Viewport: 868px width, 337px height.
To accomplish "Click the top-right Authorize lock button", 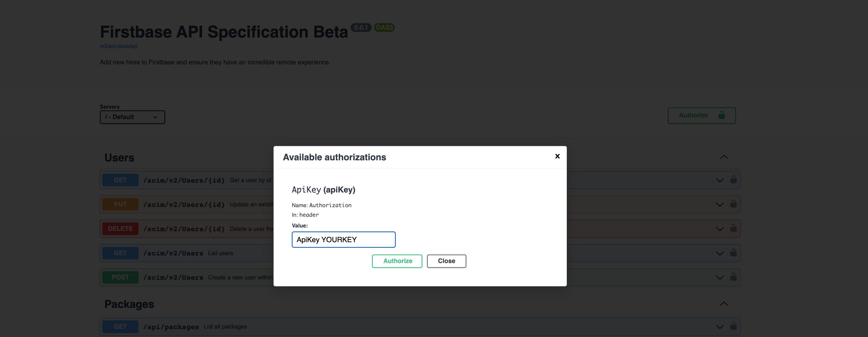I will coord(701,115).
